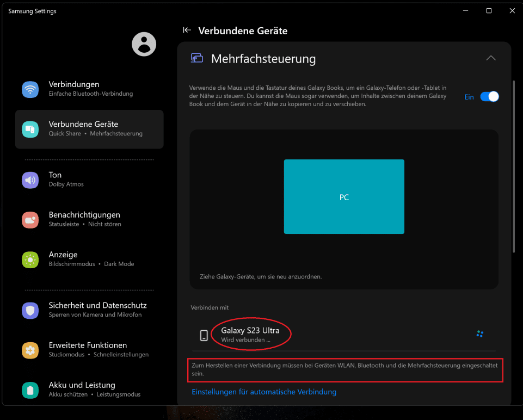The width and height of the screenshot is (523, 420).
Task: Click the shield icon for Sicherheit und Datenschutz
Action: tap(30, 310)
